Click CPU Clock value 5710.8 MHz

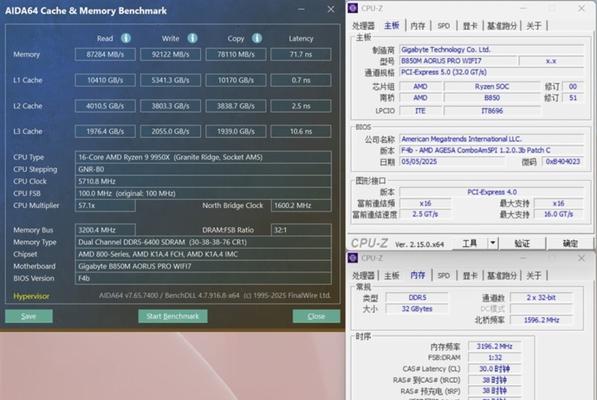point(203,182)
